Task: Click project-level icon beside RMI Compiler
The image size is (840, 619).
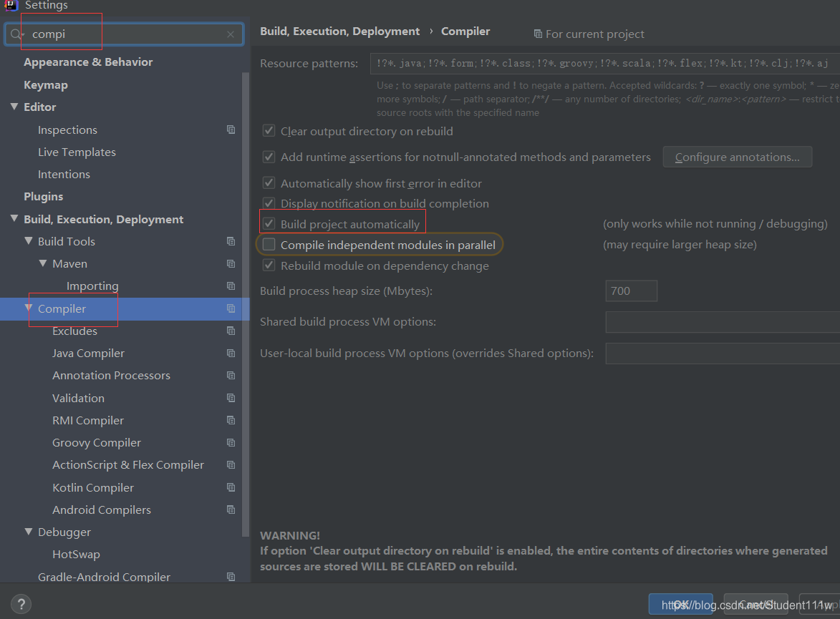Action: pos(231,420)
